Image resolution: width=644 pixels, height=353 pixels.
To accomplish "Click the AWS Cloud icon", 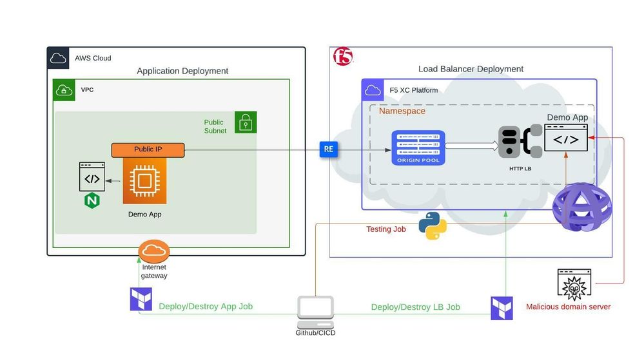I will pyautogui.click(x=59, y=58).
